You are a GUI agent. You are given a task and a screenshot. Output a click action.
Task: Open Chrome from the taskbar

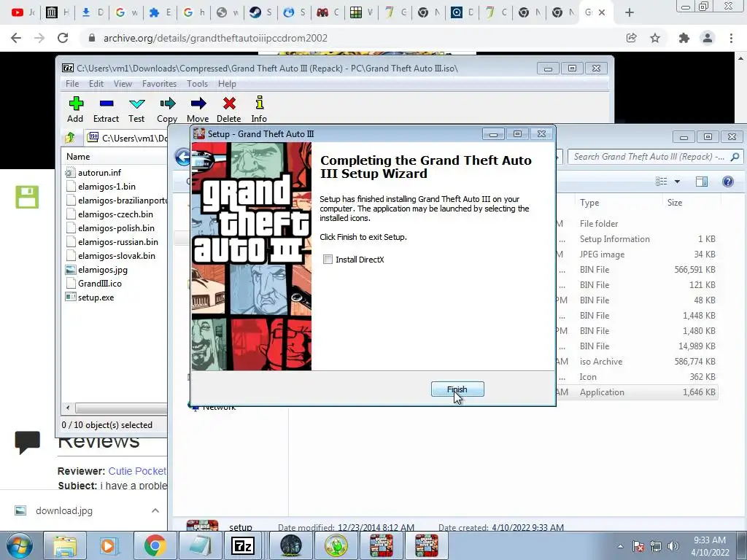tap(155, 546)
